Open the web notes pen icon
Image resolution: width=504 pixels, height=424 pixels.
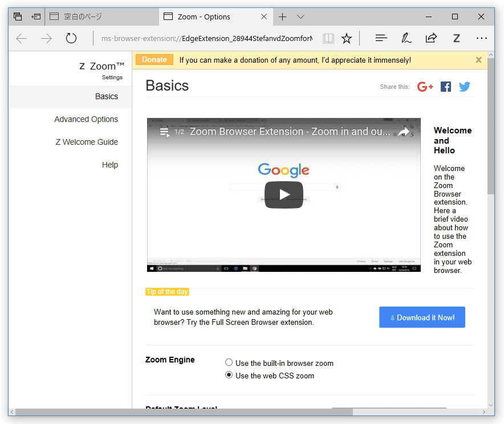coord(406,39)
